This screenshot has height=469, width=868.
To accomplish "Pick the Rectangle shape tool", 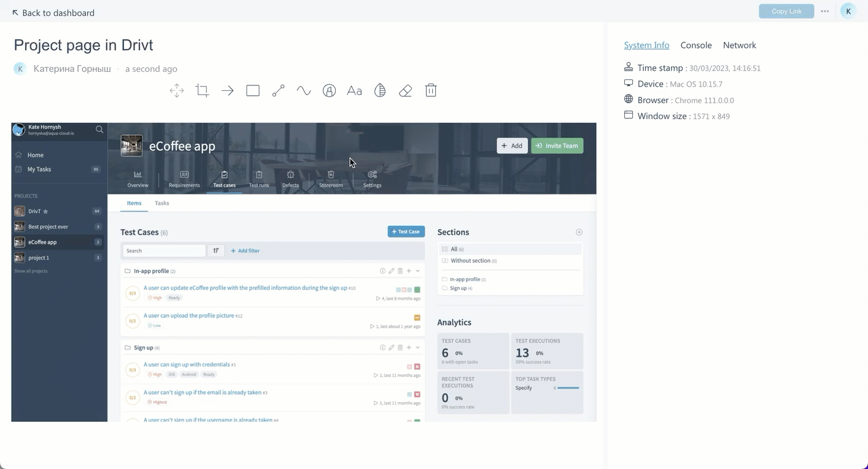I will click(253, 91).
